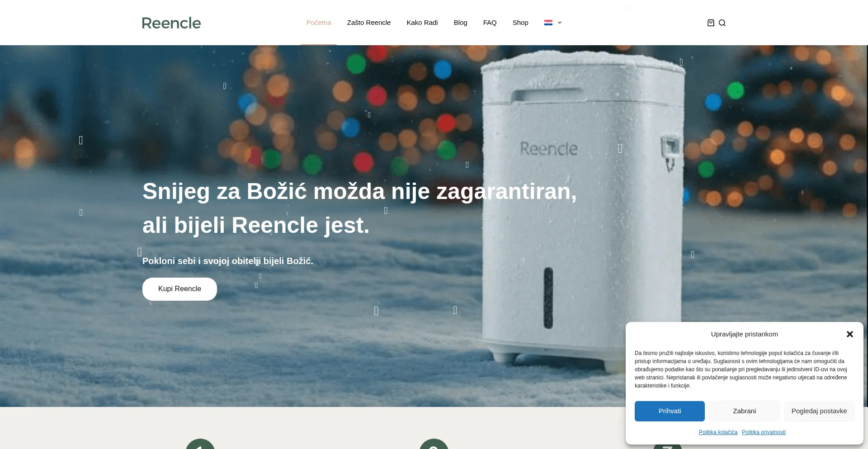
Task: Open the Blog page
Action: coord(461,23)
